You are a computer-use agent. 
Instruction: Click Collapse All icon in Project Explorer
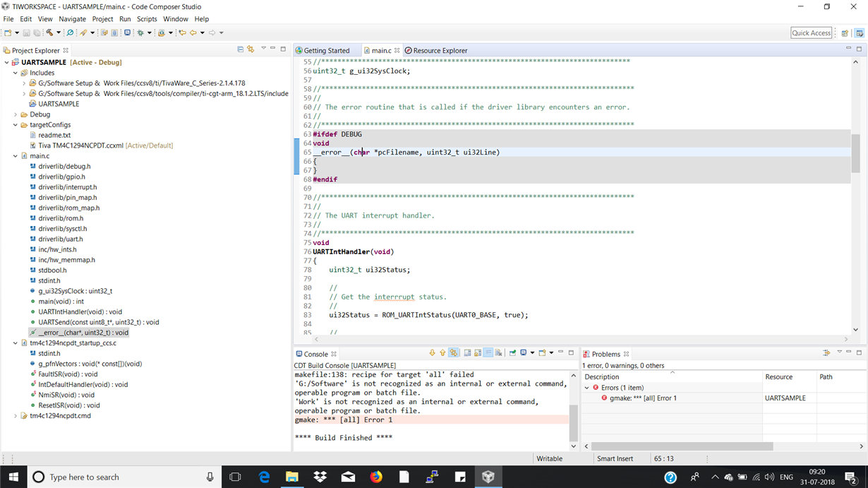tap(240, 49)
